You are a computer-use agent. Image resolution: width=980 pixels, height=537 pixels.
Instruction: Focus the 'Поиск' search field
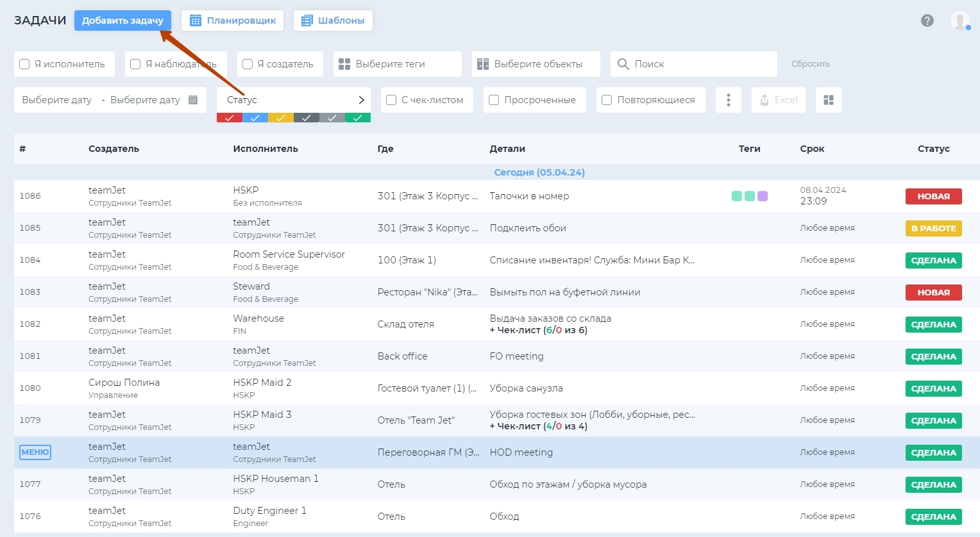coord(694,64)
